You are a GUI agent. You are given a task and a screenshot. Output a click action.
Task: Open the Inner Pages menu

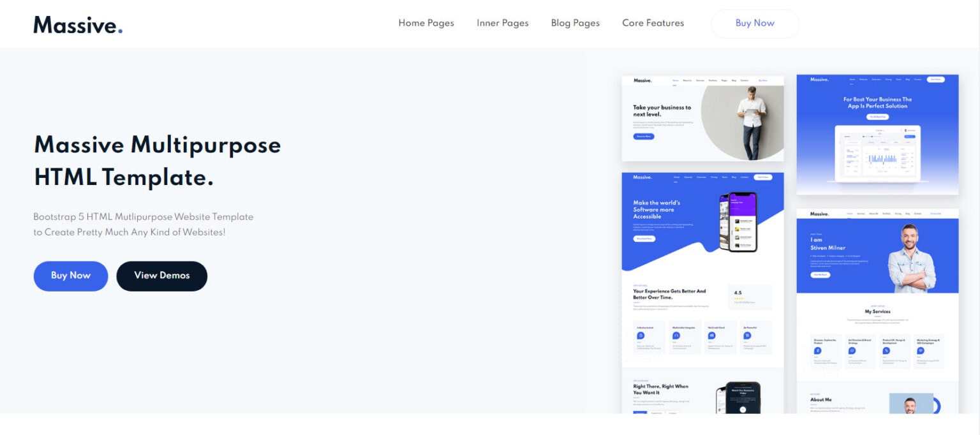pyautogui.click(x=502, y=23)
